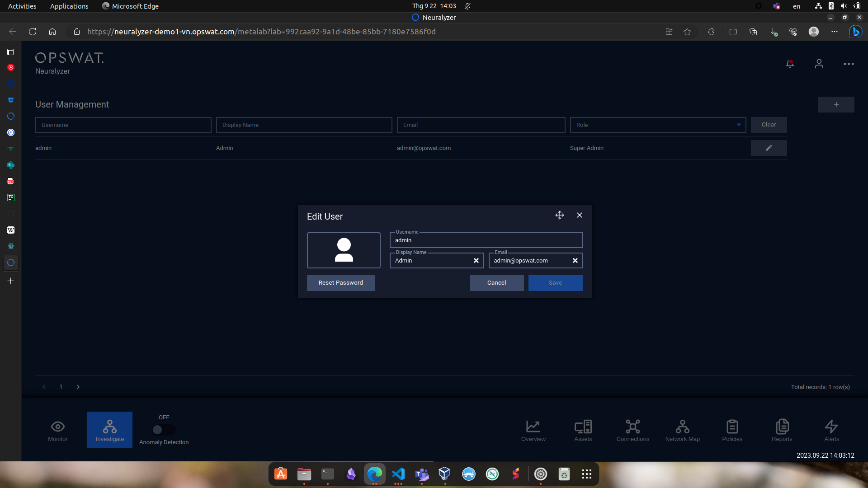868x488 pixels.
Task: Click the Username filter field
Action: 123,125
